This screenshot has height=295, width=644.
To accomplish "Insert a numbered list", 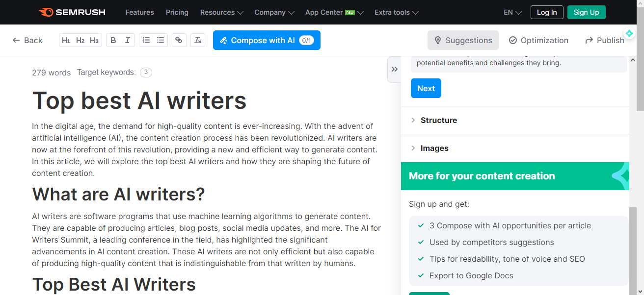I will coord(146,40).
